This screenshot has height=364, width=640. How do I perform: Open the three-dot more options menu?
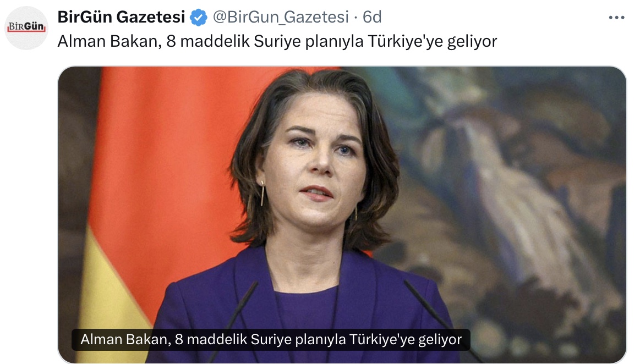(x=616, y=18)
